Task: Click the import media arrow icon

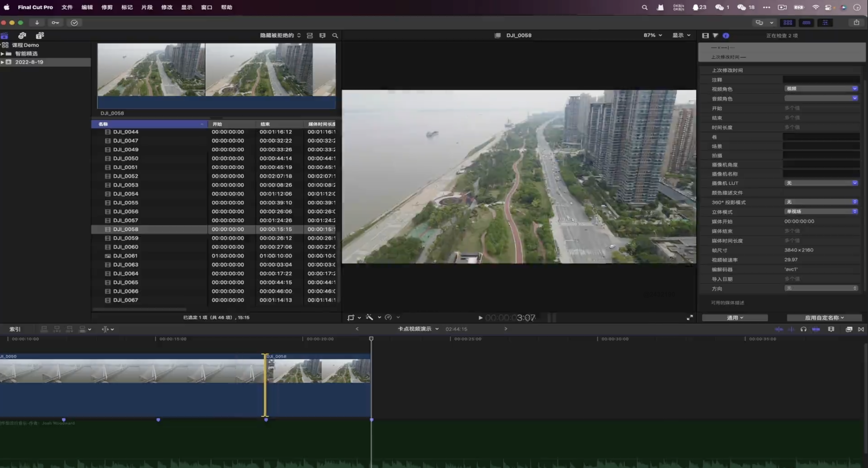Action: click(x=37, y=23)
